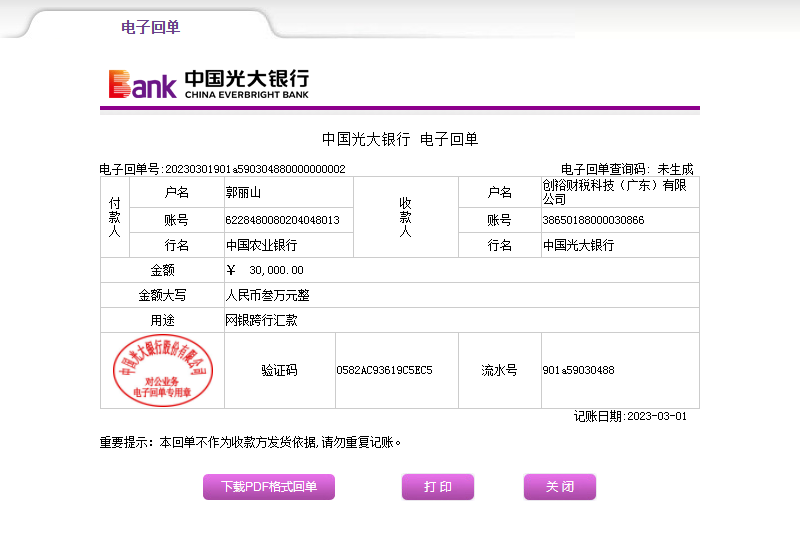Click the red 电子回单专用章 seal stamp
Image resolution: width=800 pixels, height=534 pixels.
163,370
